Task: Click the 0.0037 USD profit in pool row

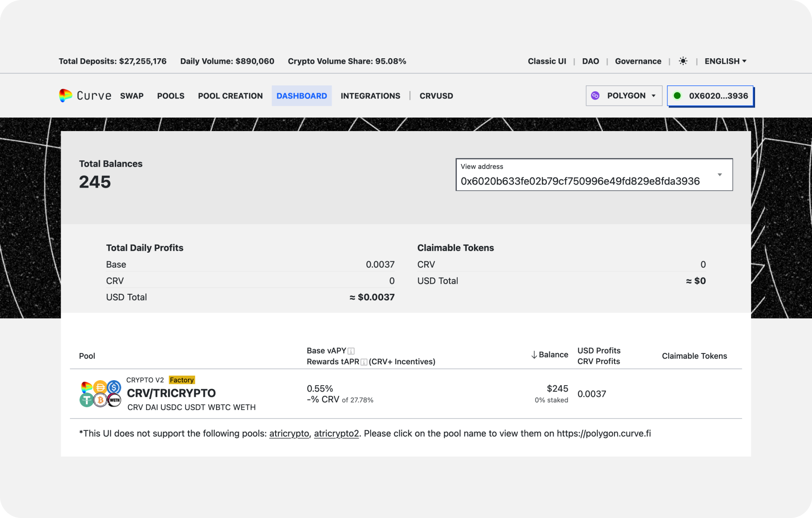Action: 592,394
